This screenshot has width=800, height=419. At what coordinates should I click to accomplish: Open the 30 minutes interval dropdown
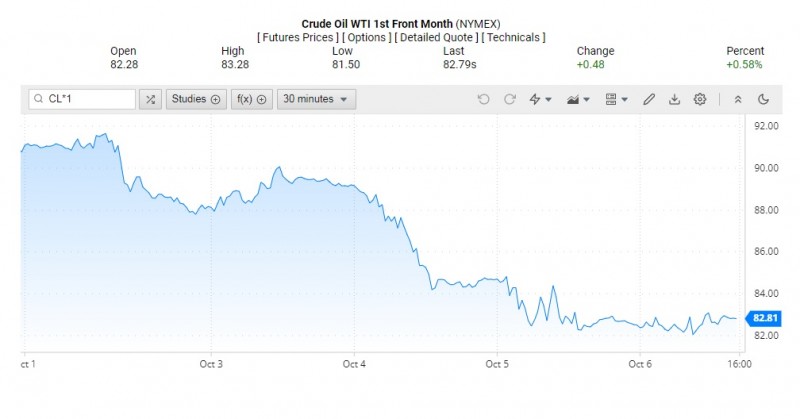pyautogui.click(x=316, y=99)
